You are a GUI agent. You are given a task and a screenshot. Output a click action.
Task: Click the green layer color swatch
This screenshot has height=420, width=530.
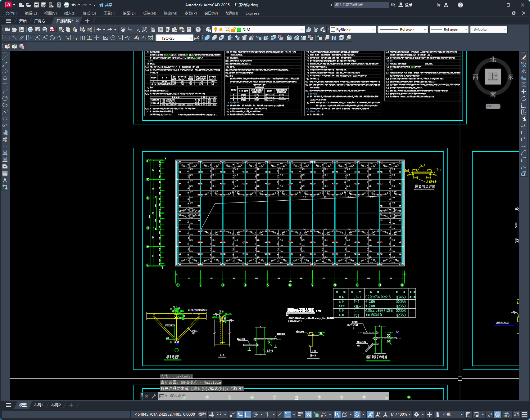[239, 29]
